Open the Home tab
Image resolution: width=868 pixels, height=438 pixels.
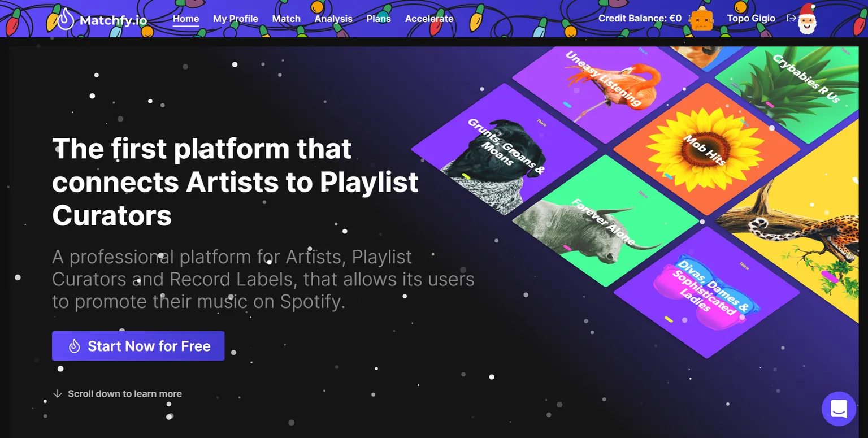click(x=186, y=19)
